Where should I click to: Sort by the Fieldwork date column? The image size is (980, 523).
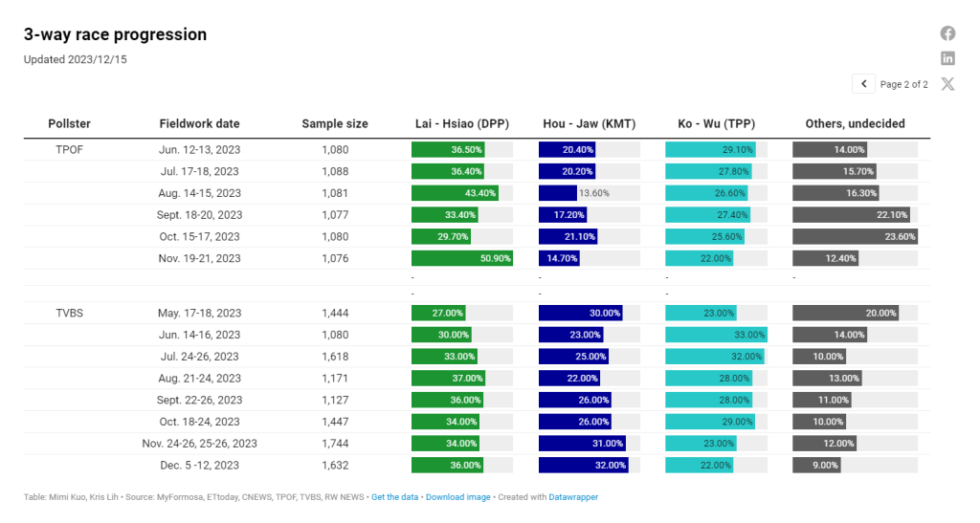199,123
